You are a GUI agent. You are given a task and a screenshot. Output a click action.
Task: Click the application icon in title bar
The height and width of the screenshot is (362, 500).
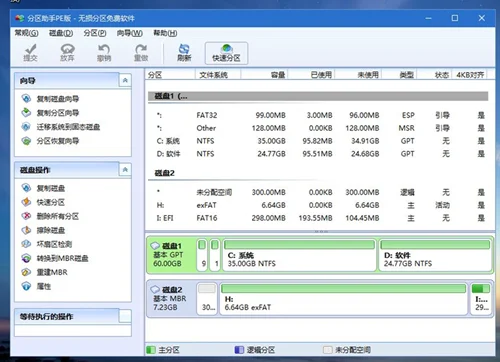pyautogui.click(x=20, y=18)
